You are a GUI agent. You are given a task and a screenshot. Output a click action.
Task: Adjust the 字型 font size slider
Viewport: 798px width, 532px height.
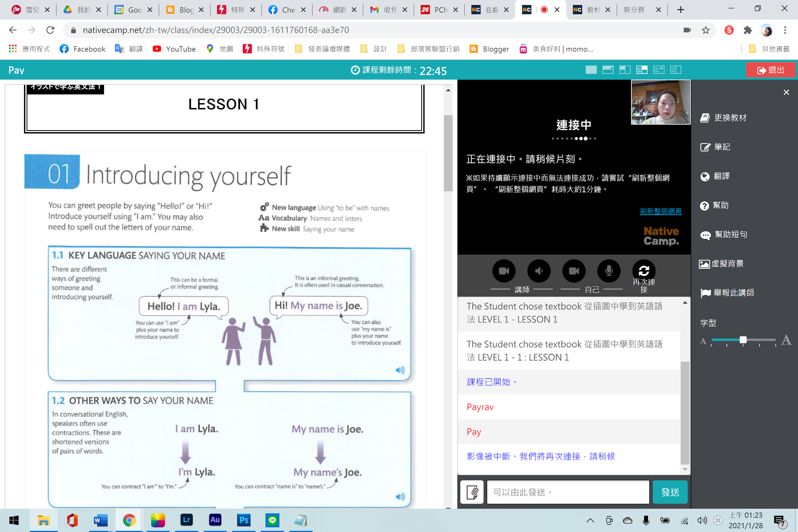coord(743,340)
